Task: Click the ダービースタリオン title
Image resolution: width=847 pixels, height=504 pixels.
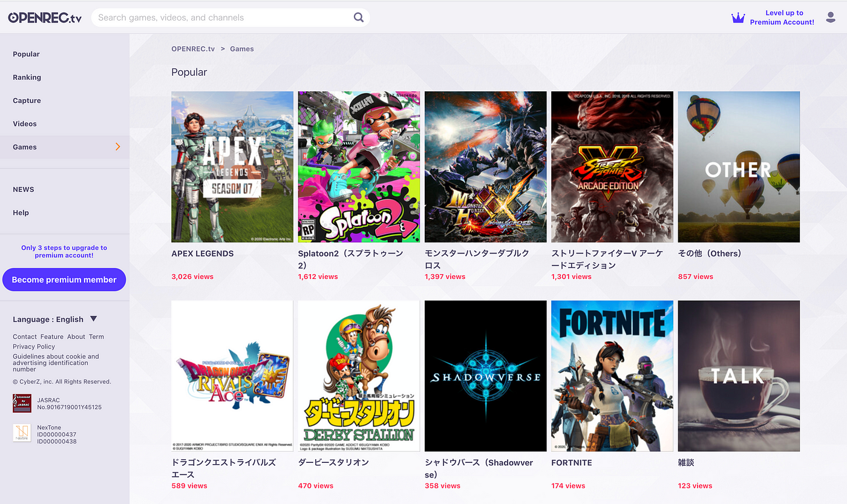Action: (x=333, y=462)
